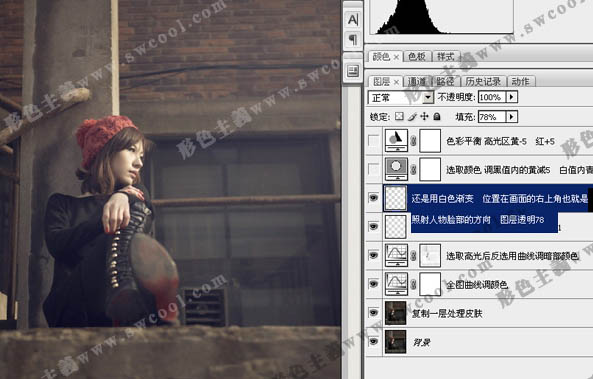Open the blend mode dropdown 正常
593x379 pixels.
pos(401,98)
